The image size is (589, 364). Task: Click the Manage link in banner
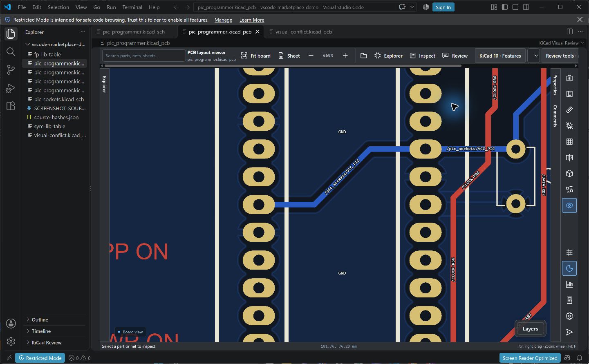(x=223, y=20)
